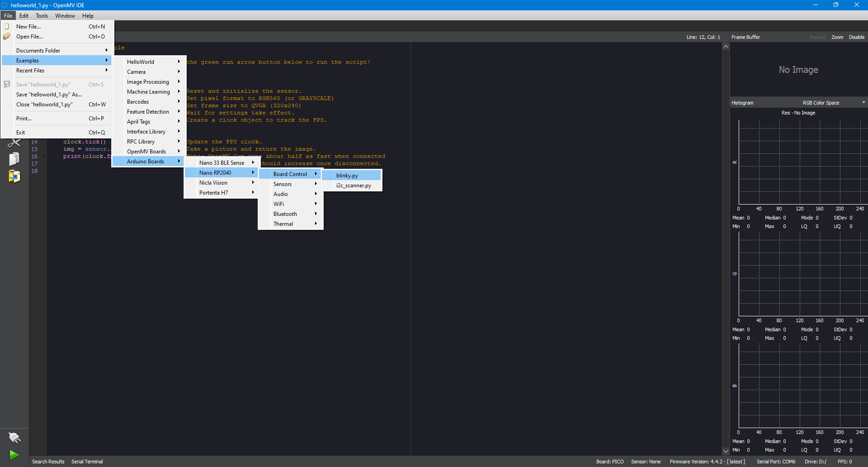The width and height of the screenshot is (868, 467).
Task: Toggle Zoom in the Frame Buffer panel
Action: click(x=837, y=37)
